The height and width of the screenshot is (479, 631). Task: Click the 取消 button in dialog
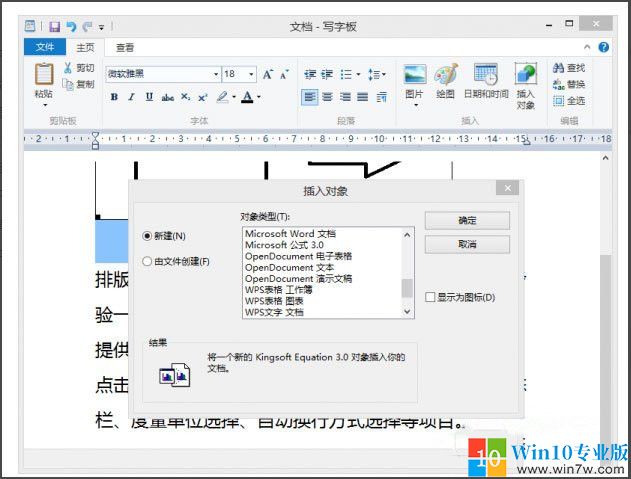tap(467, 244)
